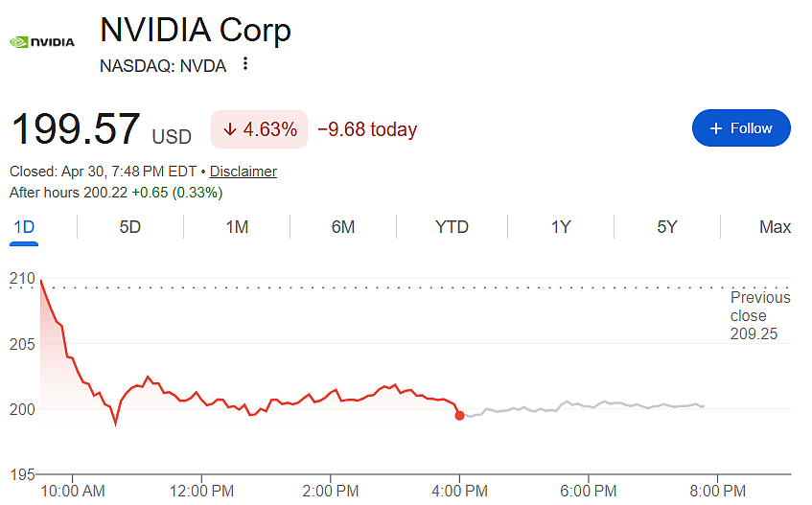Click the After hours 200.22 text
The height and width of the screenshot is (505, 812).
[68, 193]
